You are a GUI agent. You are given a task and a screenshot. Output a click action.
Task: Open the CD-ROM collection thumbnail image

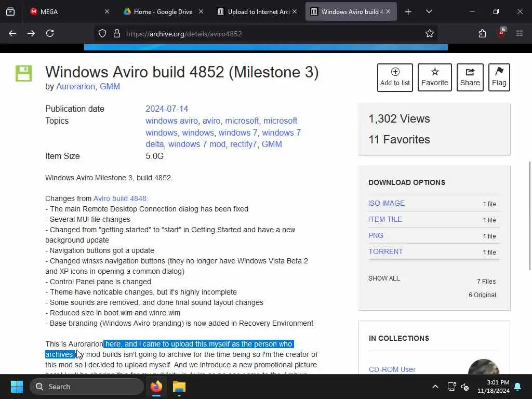coord(484,366)
